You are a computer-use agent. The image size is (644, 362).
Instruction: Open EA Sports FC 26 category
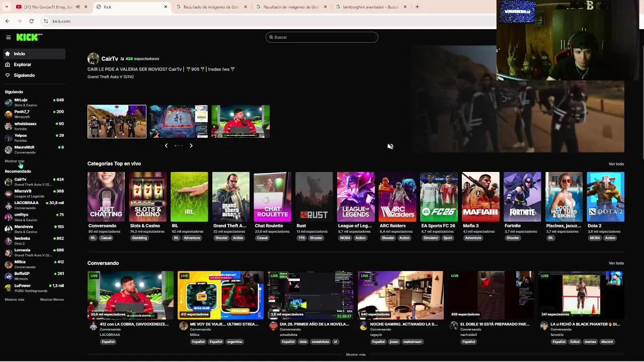point(439,197)
